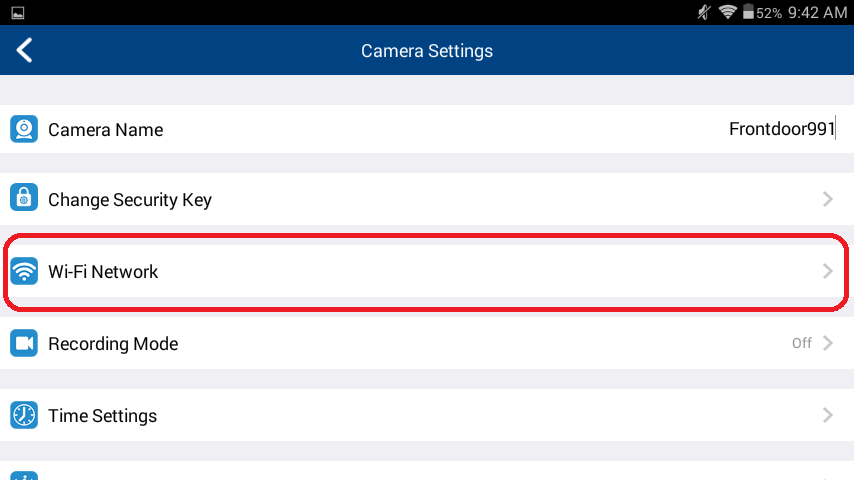Tap the Wi-Fi icon in settings list
Viewport: 854px width, 480px height.
click(24, 271)
